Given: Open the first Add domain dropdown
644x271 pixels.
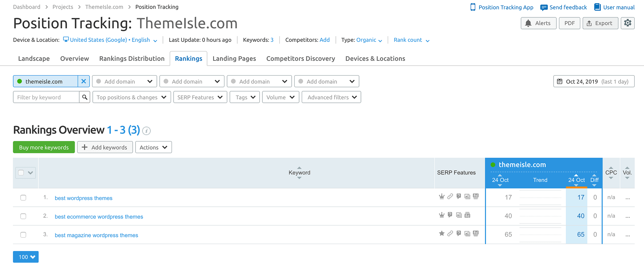Looking at the screenshot, I should (x=125, y=81).
